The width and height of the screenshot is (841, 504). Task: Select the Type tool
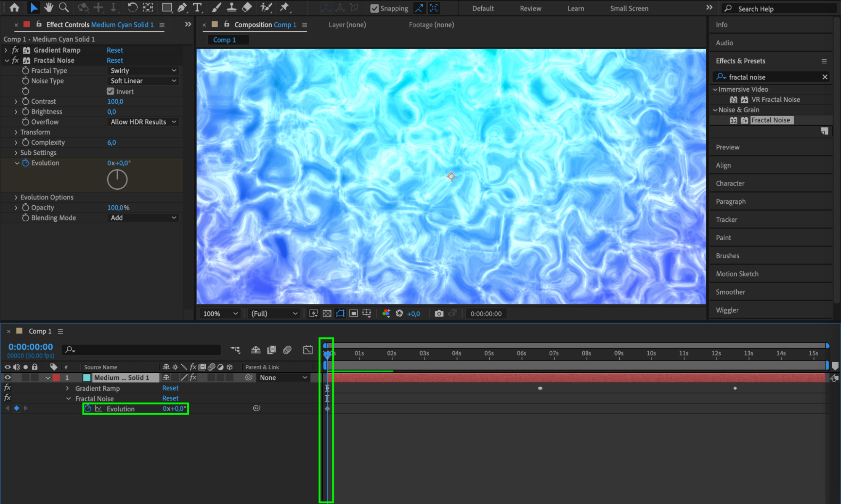click(x=197, y=7)
